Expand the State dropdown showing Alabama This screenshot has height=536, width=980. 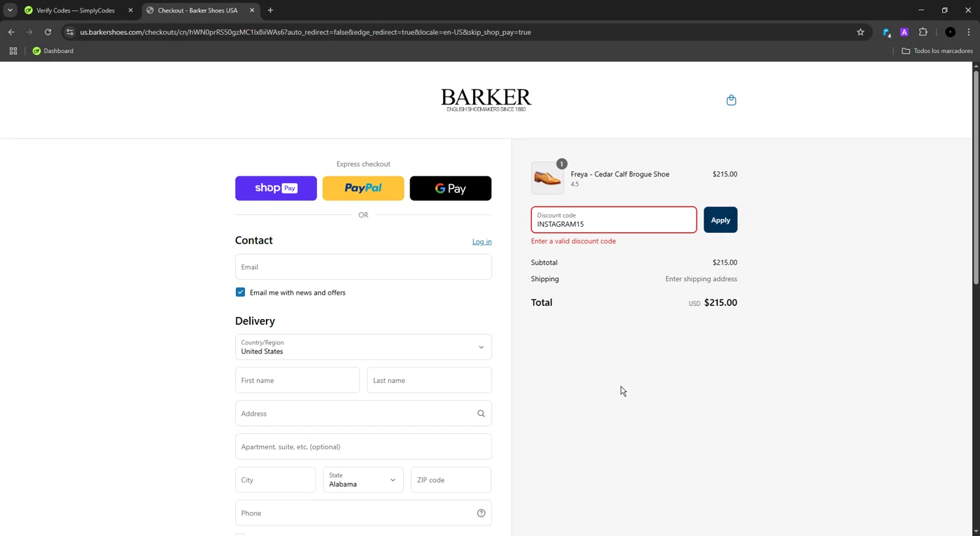click(x=363, y=480)
